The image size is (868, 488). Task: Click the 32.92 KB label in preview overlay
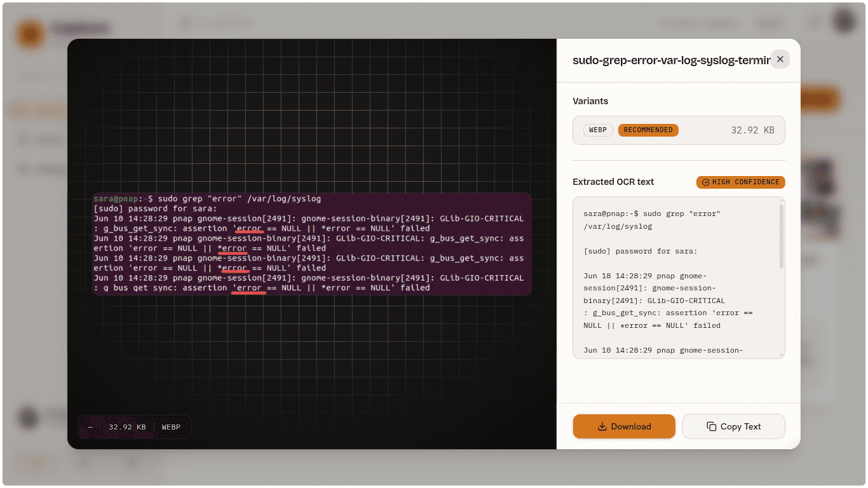pyautogui.click(x=127, y=427)
